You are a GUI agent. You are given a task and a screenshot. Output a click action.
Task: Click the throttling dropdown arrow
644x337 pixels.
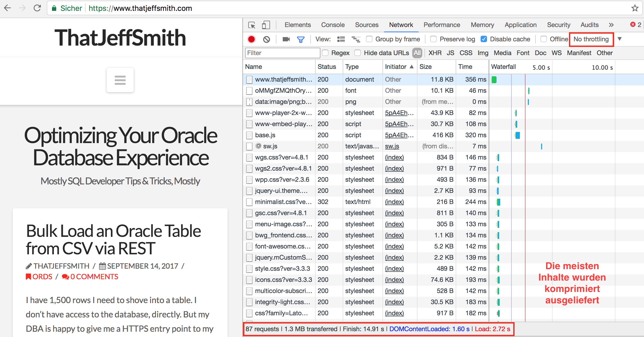point(620,39)
